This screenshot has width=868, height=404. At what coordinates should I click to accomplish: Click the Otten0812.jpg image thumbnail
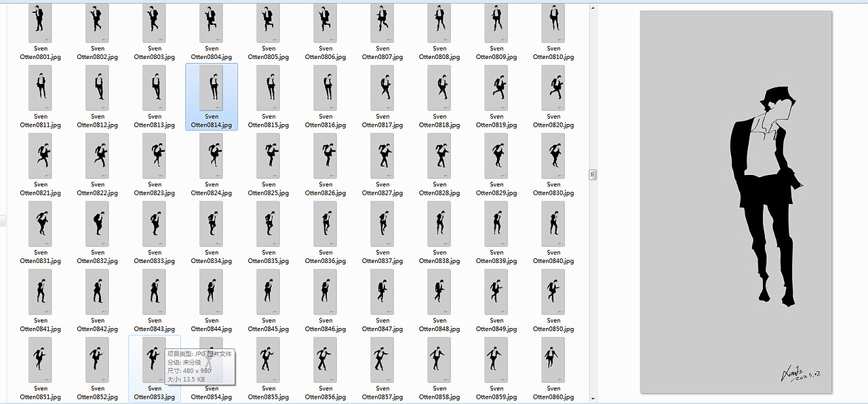tap(98, 88)
